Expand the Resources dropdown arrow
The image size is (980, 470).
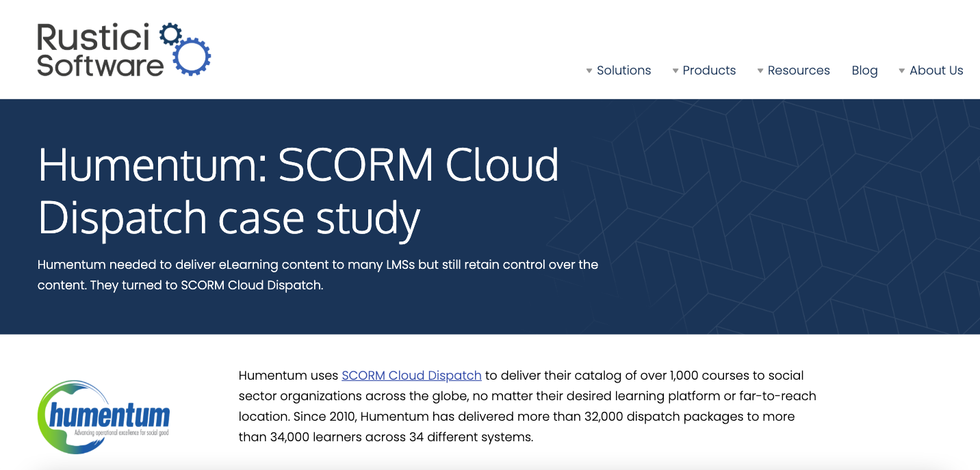(x=760, y=71)
